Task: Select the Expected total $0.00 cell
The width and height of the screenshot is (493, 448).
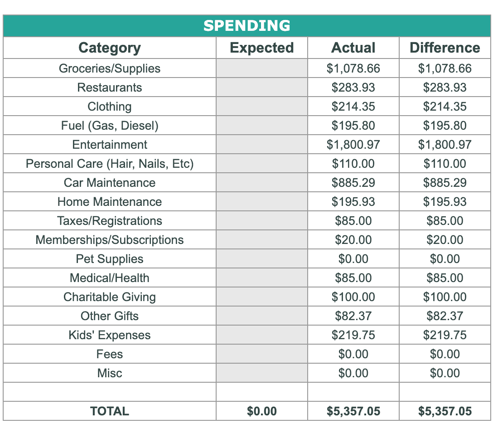Action: [261, 411]
